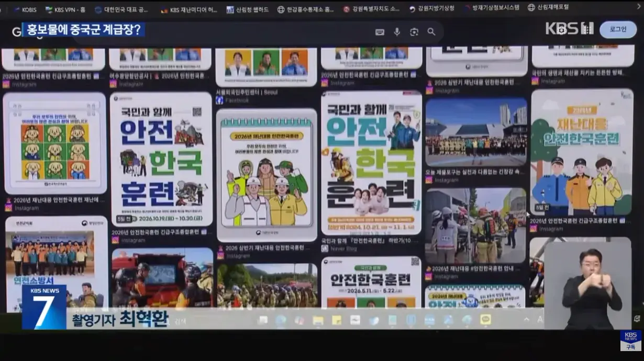The width and height of the screenshot is (644, 361).
Task: Click '5일 전' badge on police cartoon poster
Action: 541,209
